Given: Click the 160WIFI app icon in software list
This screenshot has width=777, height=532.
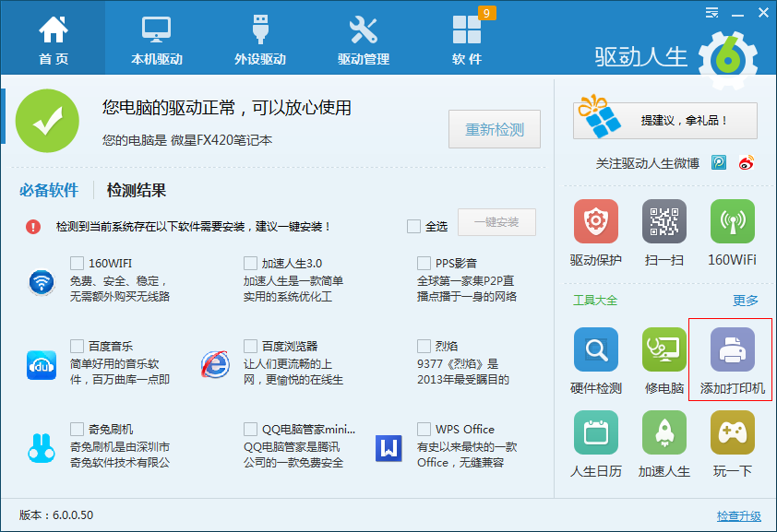Looking at the screenshot, I should coord(42,282).
